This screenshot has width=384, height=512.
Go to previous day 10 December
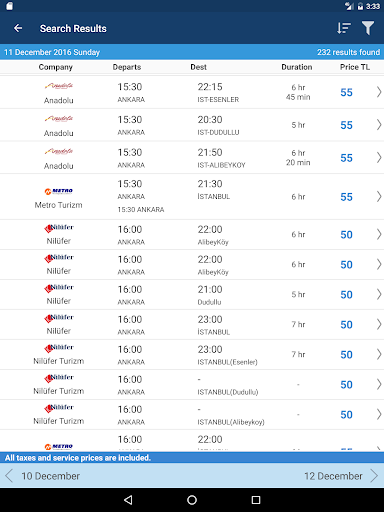[x=43, y=476]
